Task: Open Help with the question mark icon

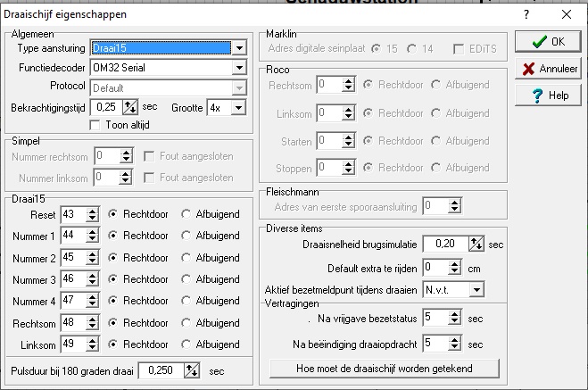Action: [548, 95]
